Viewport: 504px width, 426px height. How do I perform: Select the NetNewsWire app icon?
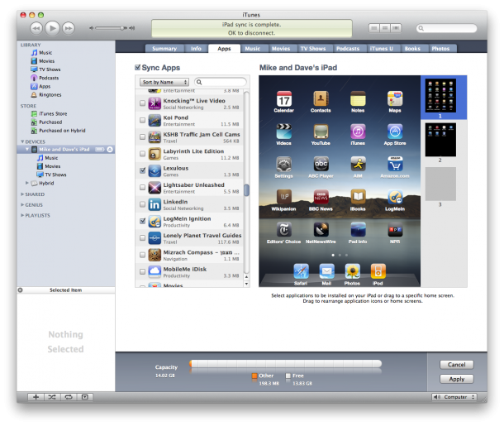(x=321, y=230)
